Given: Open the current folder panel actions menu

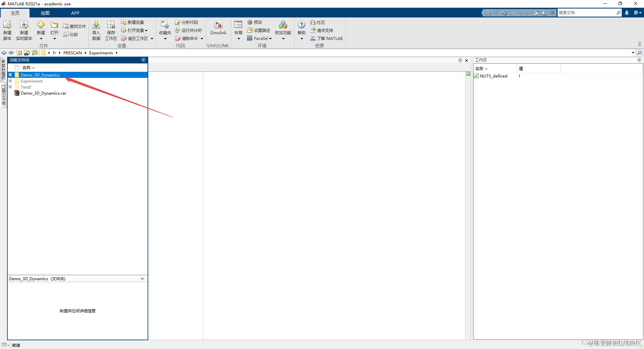Looking at the screenshot, I should click(144, 60).
